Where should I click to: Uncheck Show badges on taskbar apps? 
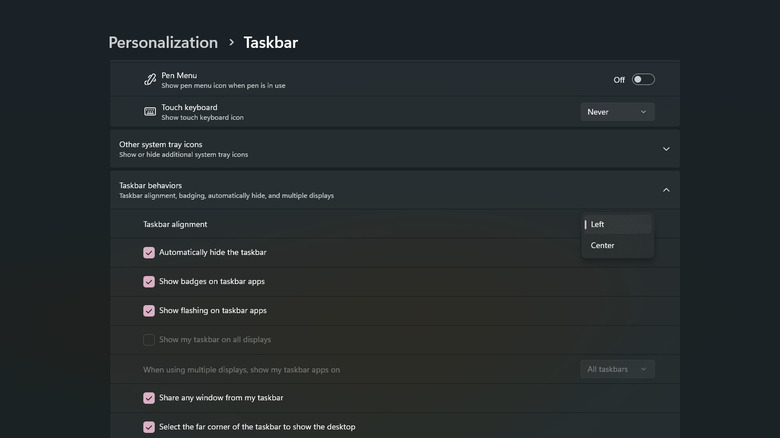(x=149, y=282)
